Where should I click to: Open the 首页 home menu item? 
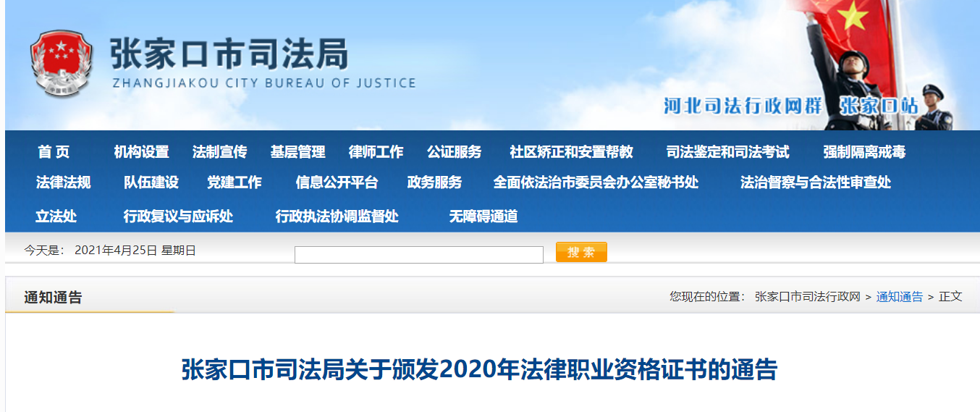pyautogui.click(x=54, y=152)
